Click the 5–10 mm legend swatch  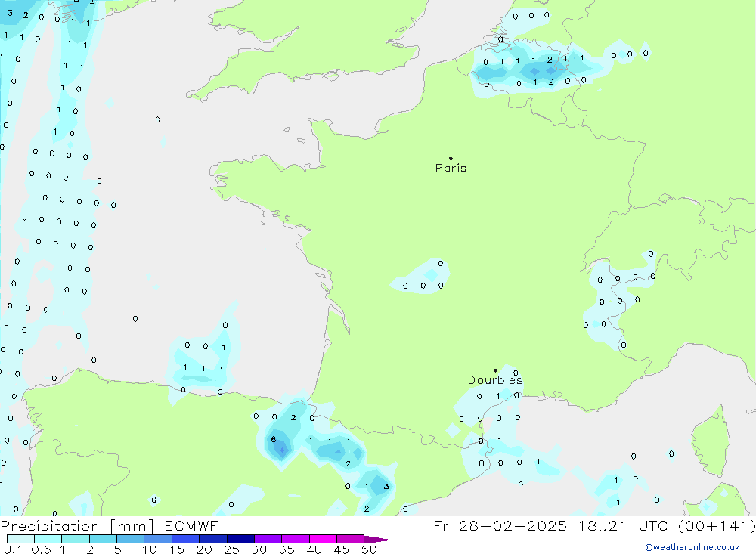[x=131, y=539]
